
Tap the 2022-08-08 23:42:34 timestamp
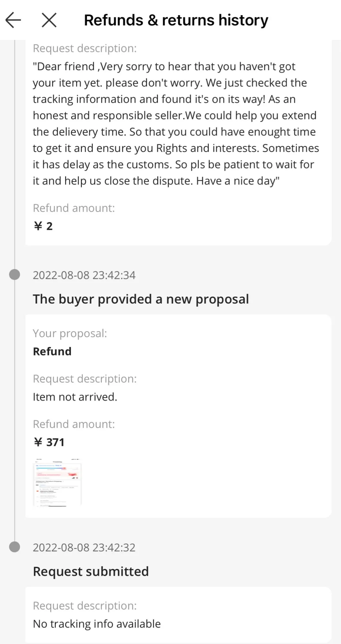coord(84,275)
